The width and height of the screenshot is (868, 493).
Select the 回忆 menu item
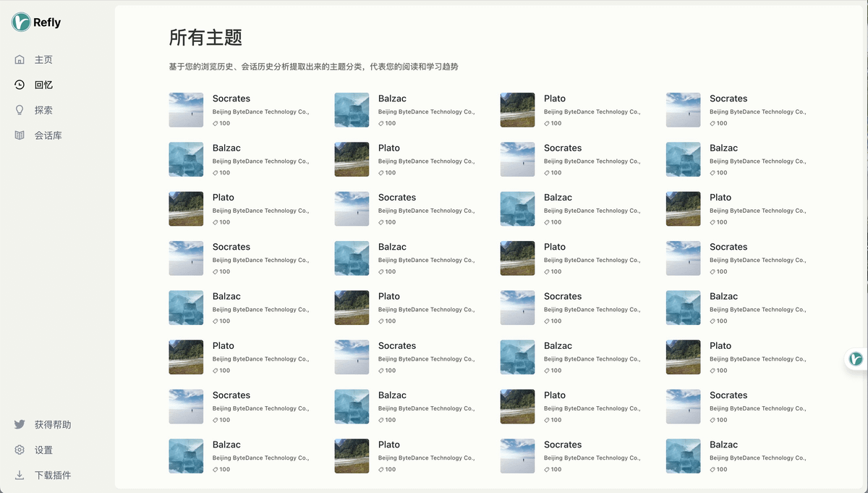click(43, 85)
